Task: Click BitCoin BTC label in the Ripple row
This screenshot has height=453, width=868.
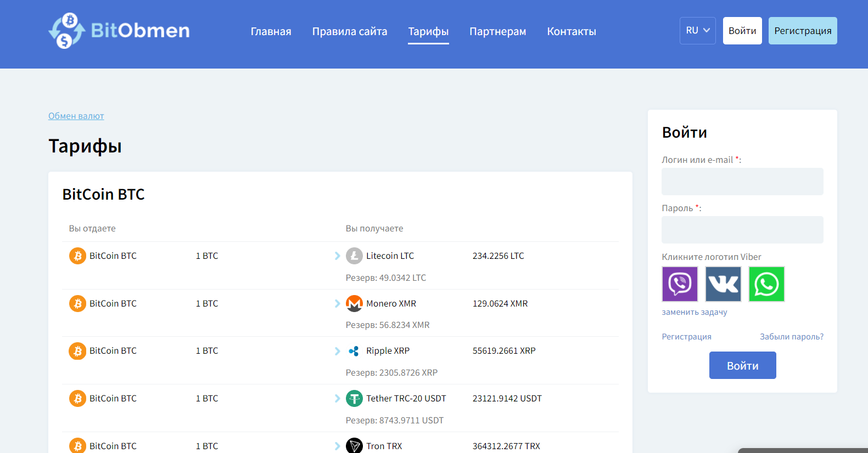Action: pos(113,351)
